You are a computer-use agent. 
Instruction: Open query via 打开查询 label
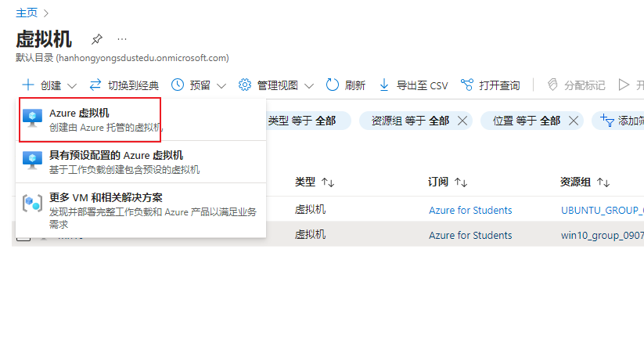499,85
